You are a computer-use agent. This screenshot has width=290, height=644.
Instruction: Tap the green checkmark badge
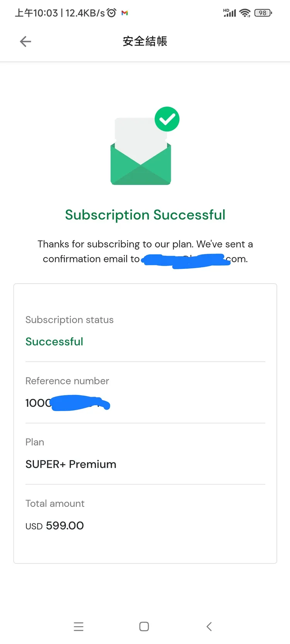pyautogui.click(x=167, y=119)
